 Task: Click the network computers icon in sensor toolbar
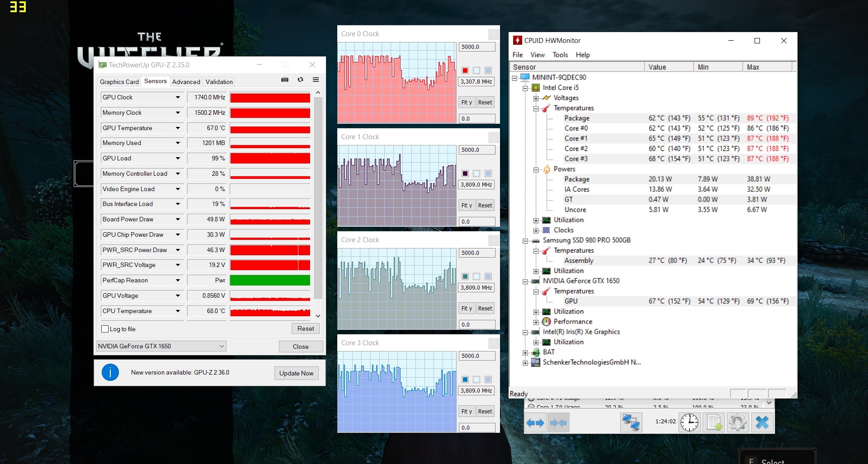pos(631,423)
